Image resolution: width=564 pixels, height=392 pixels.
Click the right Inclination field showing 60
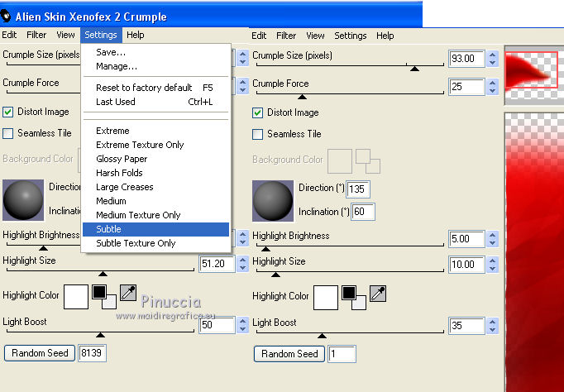pos(363,212)
